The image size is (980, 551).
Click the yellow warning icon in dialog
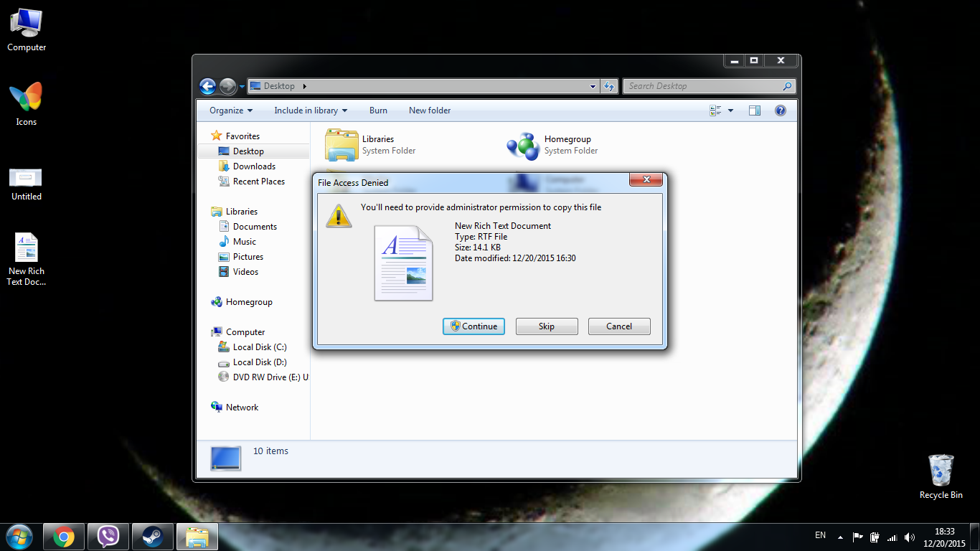pyautogui.click(x=339, y=215)
